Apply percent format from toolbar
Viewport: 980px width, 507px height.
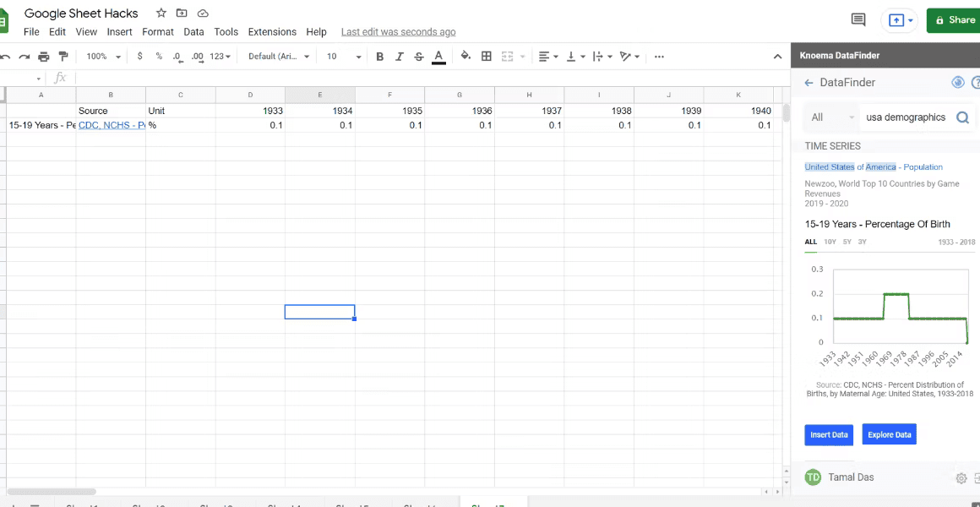(x=159, y=57)
